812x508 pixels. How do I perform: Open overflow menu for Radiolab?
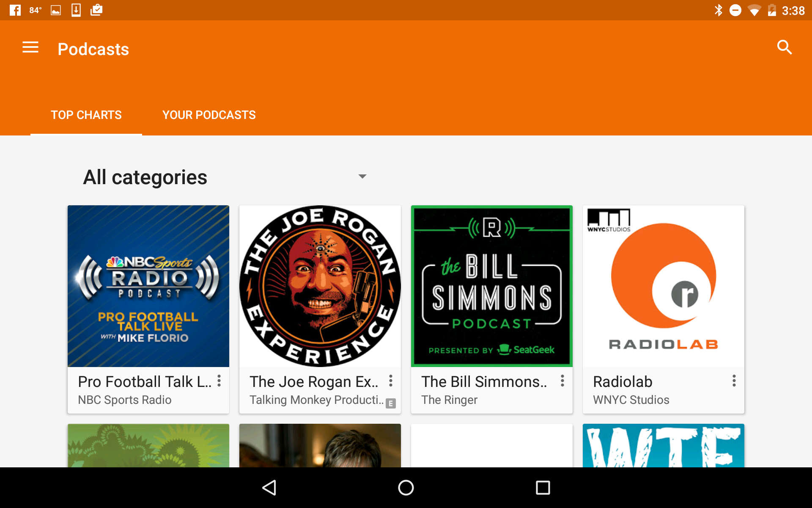click(734, 381)
